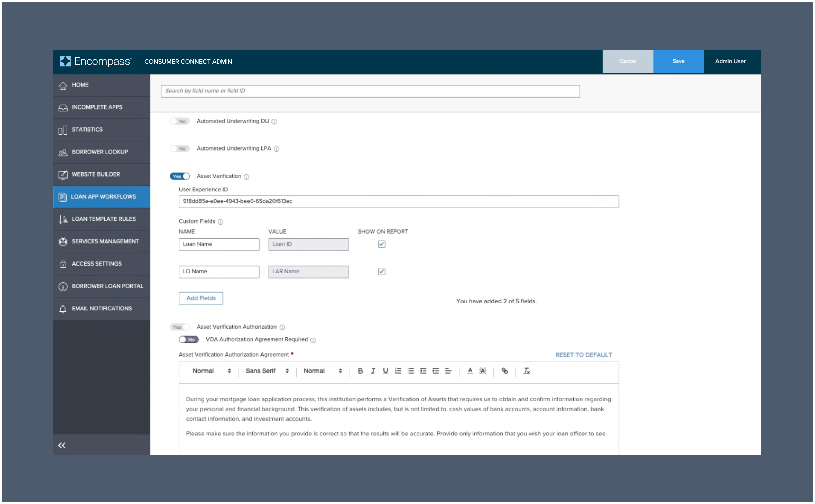Open Statistics from the sidebar
Image resolution: width=815 pixels, height=504 pixels.
[87, 129]
